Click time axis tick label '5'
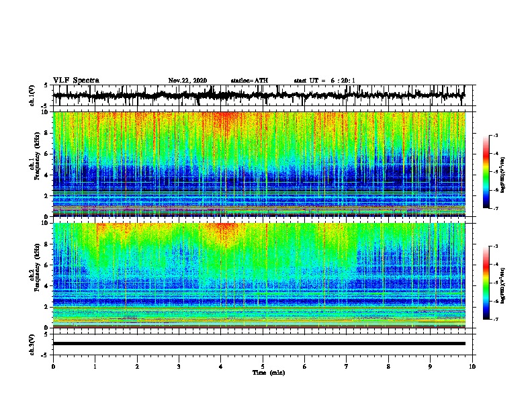The image size is (532, 411). pos(263,366)
